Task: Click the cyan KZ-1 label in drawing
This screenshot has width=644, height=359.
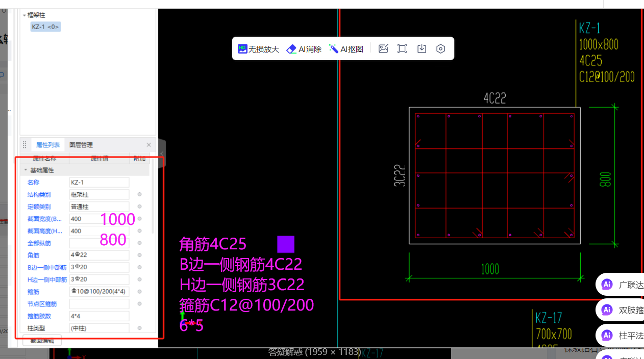Action: point(589,28)
